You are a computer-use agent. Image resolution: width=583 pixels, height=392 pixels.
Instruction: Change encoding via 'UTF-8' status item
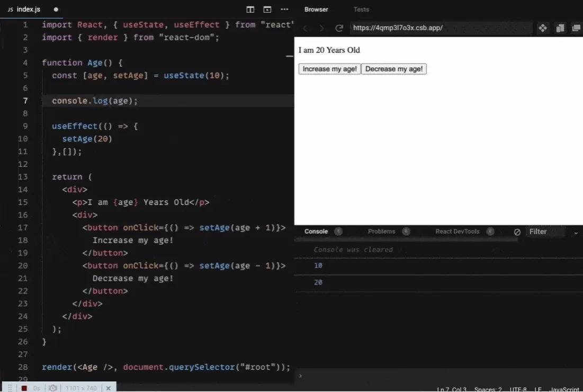coord(518,389)
